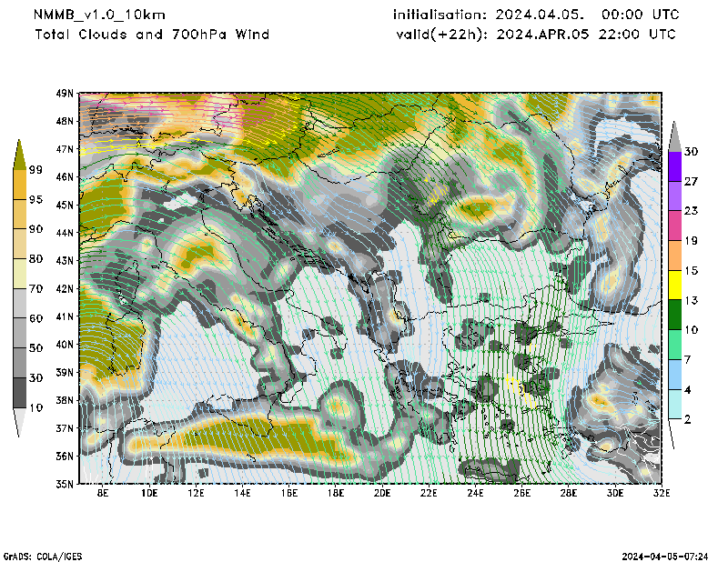Click the 32E longitude axis label
This screenshot has width=728, height=562.
(662, 495)
